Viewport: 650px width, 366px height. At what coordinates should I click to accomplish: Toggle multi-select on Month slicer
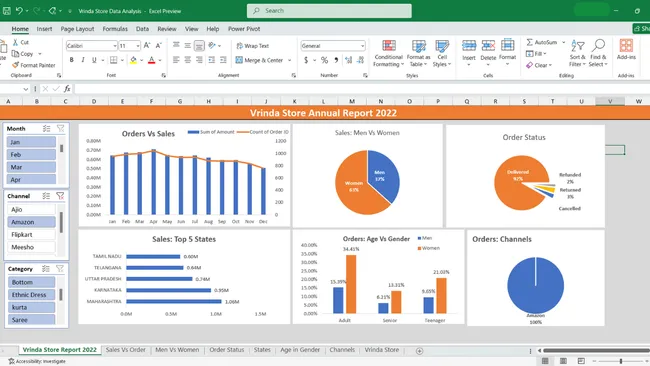[x=46, y=129]
